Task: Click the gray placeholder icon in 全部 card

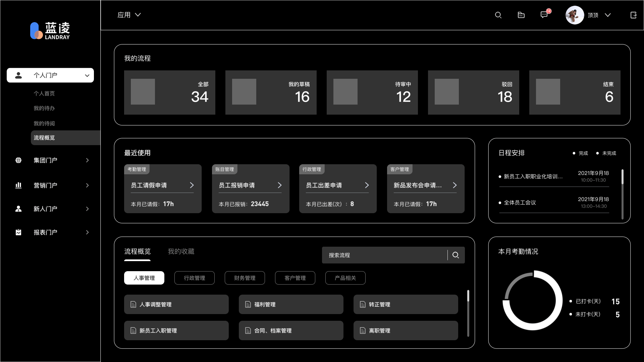Action: pos(143,92)
